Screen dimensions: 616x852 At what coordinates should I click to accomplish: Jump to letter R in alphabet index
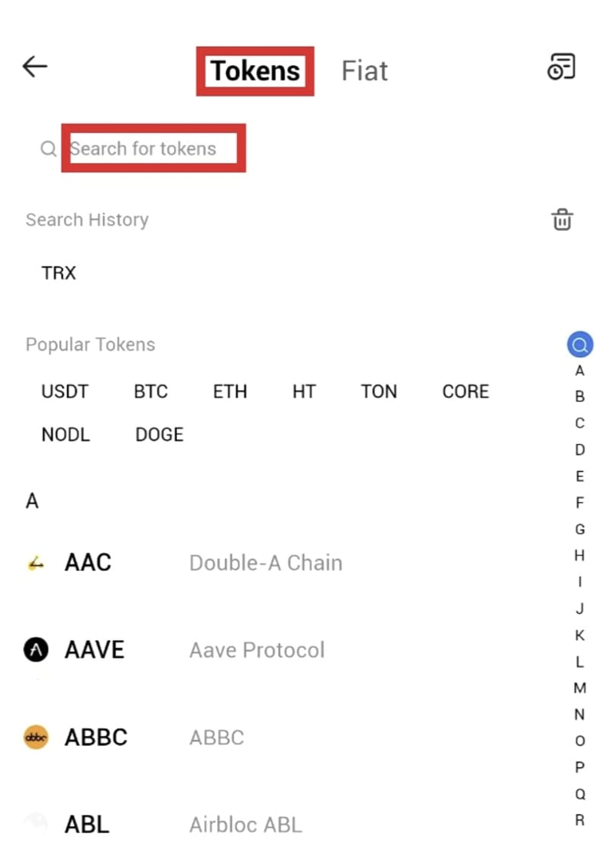(580, 820)
